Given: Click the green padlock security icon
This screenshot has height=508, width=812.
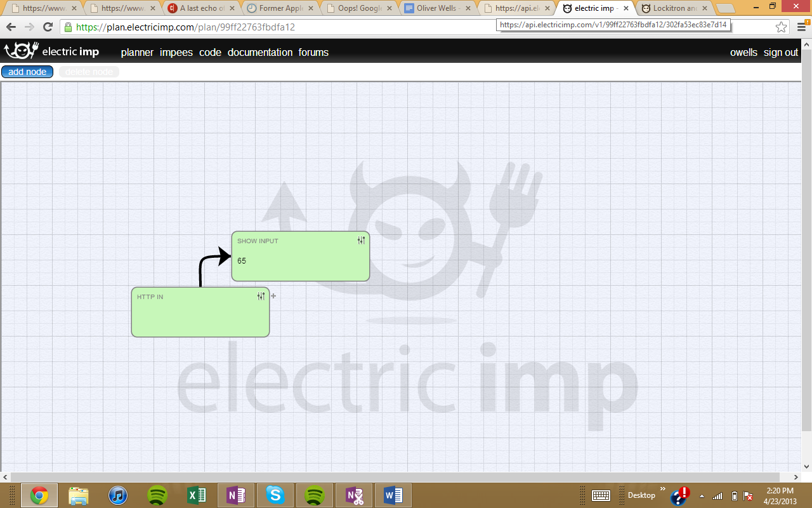Looking at the screenshot, I should [x=68, y=27].
